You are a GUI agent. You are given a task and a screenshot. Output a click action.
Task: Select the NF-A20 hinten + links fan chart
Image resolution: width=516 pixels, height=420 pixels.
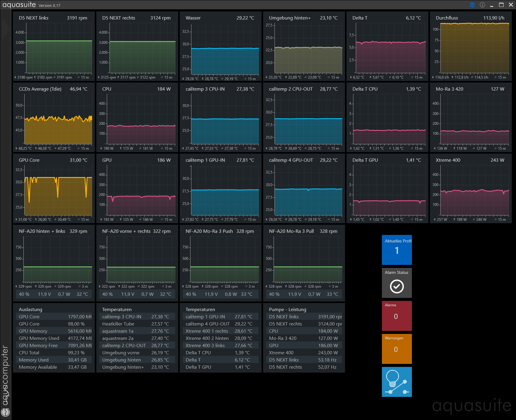pos(54,263)
